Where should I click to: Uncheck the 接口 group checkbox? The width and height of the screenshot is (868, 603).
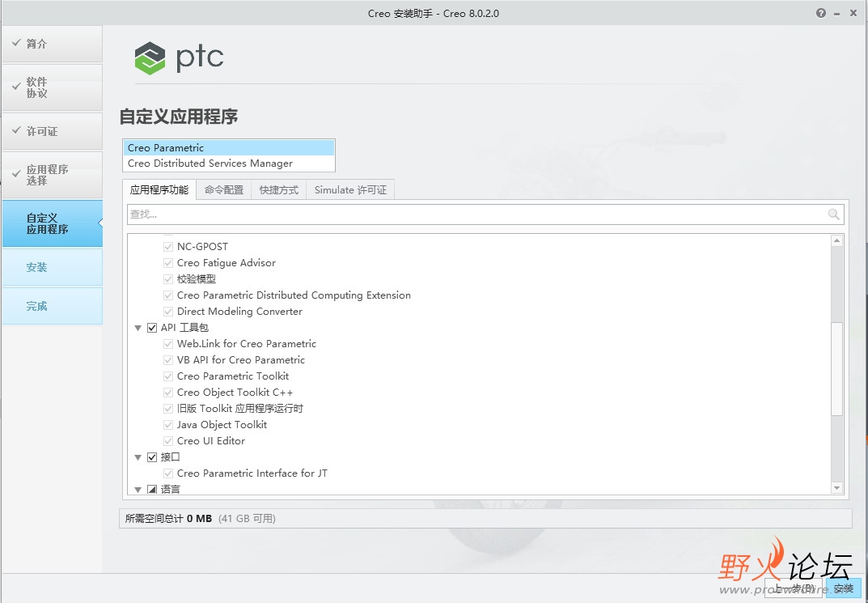point(152,457)
